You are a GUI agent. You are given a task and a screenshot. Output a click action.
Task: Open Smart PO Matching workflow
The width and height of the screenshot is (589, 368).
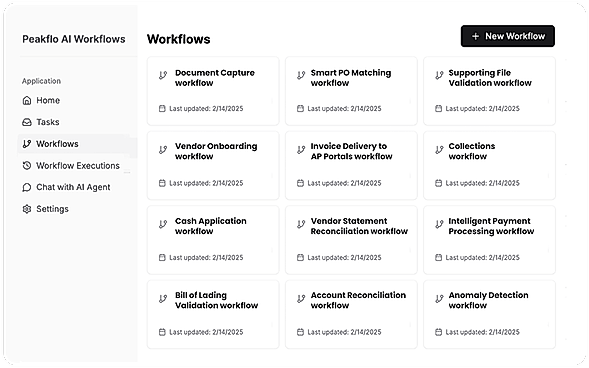351,91
